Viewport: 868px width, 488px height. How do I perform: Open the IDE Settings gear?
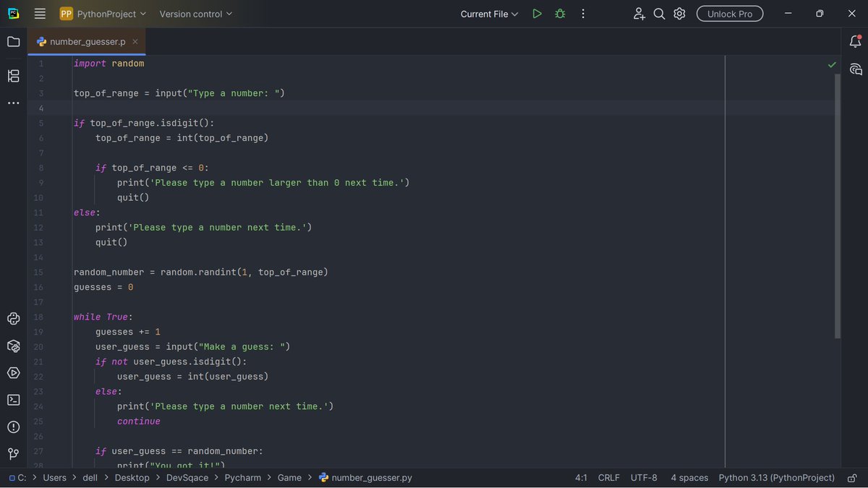(678, 13)
